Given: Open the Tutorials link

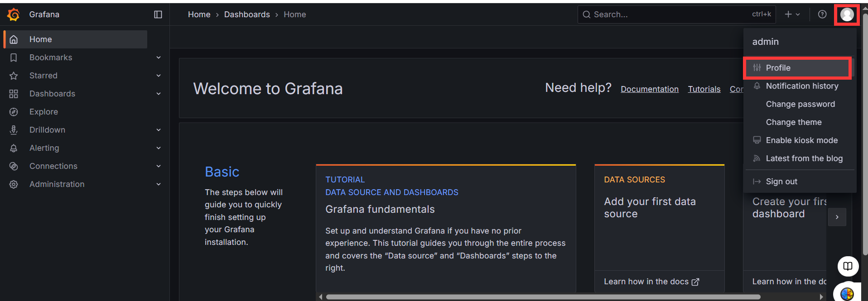Looking at the screenshot, I should coord(704,89).
